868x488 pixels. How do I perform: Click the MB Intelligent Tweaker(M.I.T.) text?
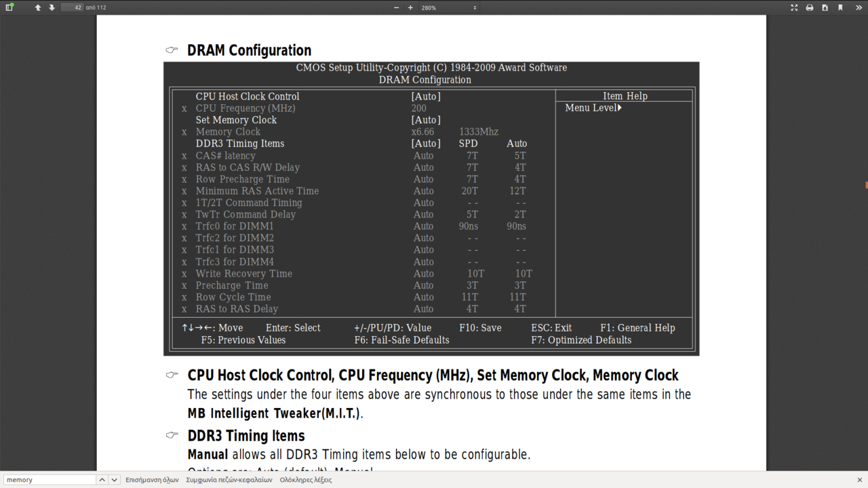click(274, 413)
